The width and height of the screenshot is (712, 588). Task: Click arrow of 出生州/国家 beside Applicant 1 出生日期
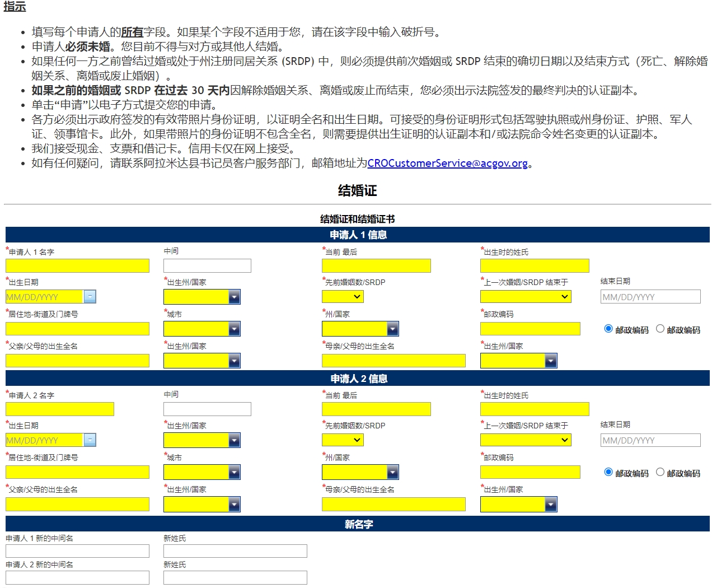tap(235, 297)
